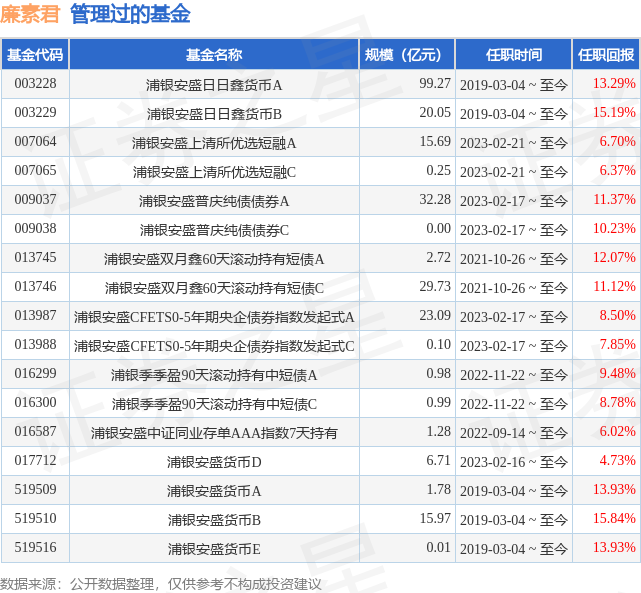641x593 pixels.
Task: Click fund code 519516
Action: (35, 548)
